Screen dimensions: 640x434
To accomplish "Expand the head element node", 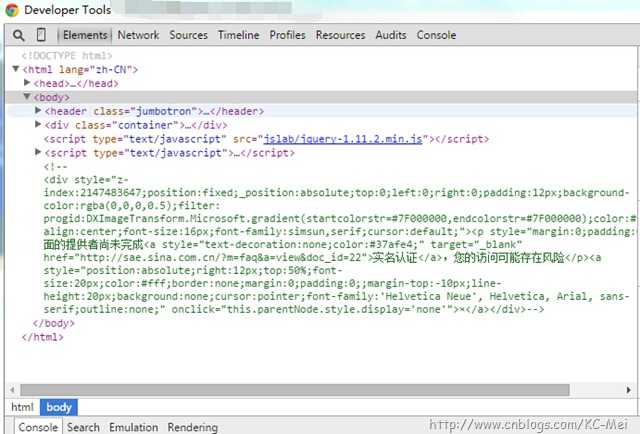I will coord(27,82).
